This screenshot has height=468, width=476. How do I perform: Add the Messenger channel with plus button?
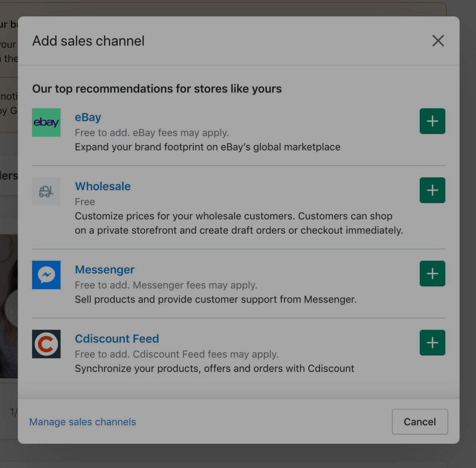[x=432, y=273]
